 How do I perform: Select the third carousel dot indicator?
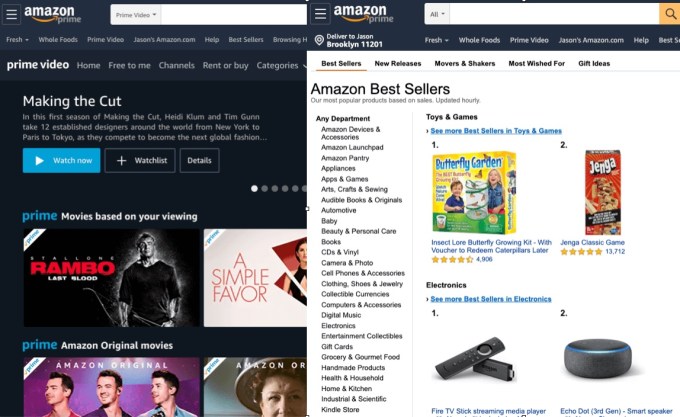[x=275, y=189]
